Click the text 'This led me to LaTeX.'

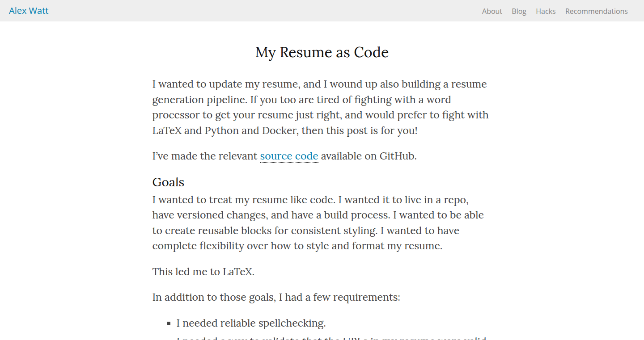pos(203,272)
